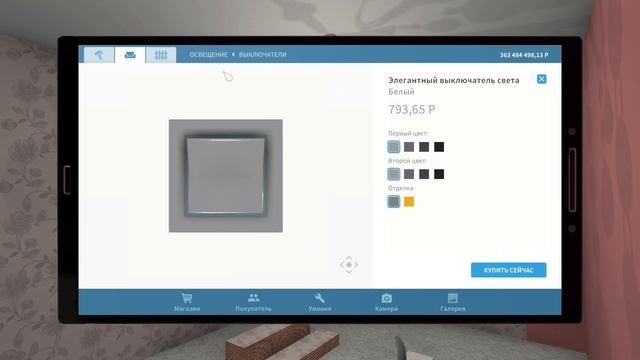Select gold finish under Отделка
640x360 pixels.
pyautogui.click(x=409, y=202)
